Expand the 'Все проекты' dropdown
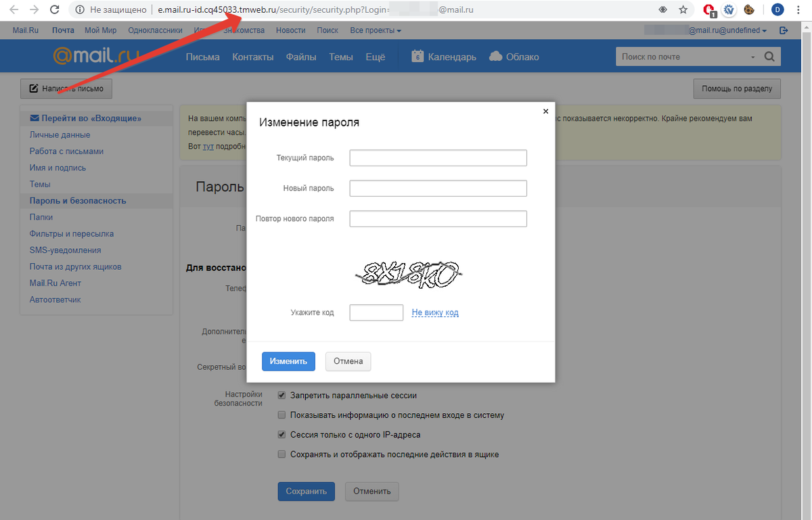 [376, 30]
